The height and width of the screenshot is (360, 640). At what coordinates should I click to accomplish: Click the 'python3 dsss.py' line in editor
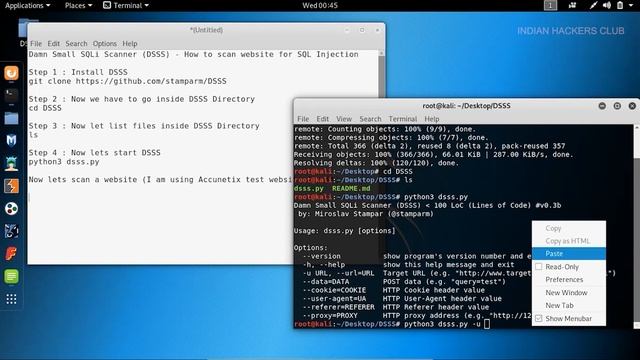pos(64,162)
